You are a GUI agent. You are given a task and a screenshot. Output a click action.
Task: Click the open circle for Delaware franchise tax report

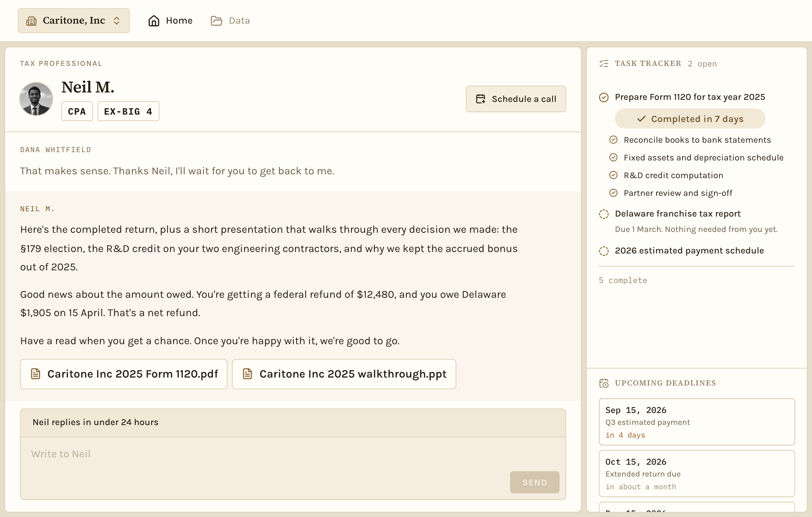click(604, 214)
